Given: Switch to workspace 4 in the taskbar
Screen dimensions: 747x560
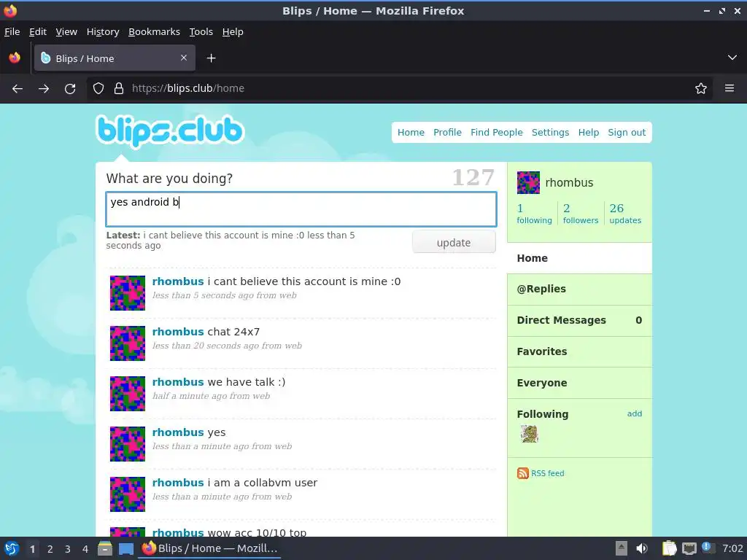Looking at the screenshot, I should [85, 549].
